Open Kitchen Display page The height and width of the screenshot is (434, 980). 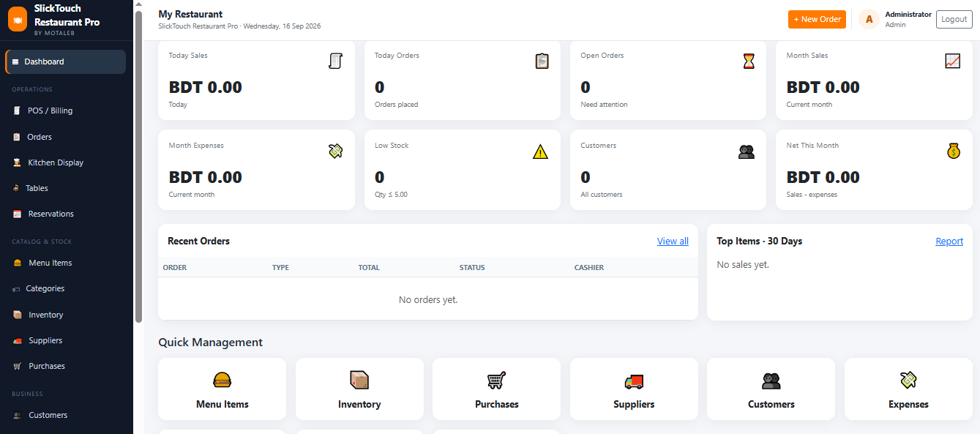(x=66, y=162)
